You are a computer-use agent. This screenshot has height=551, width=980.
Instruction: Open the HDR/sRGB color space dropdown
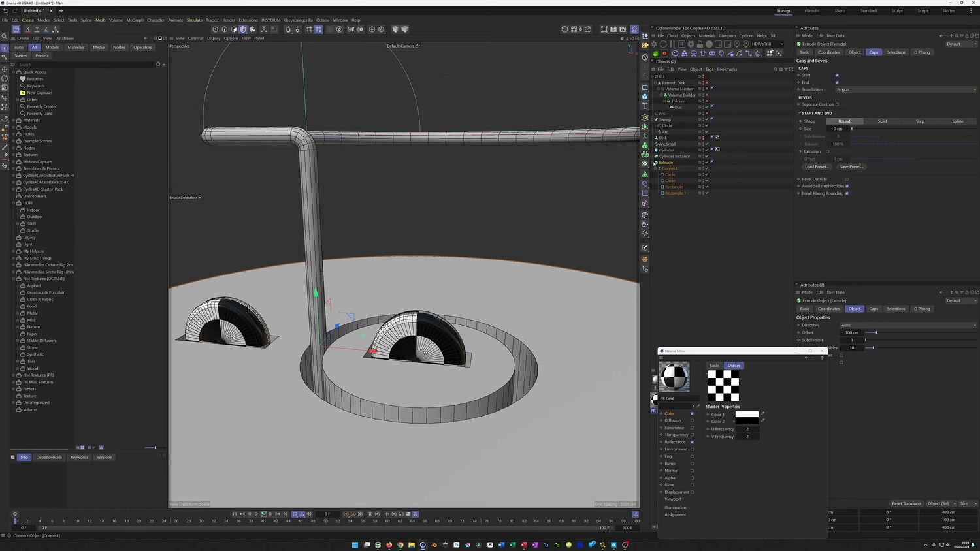click(x=767, y=44)
